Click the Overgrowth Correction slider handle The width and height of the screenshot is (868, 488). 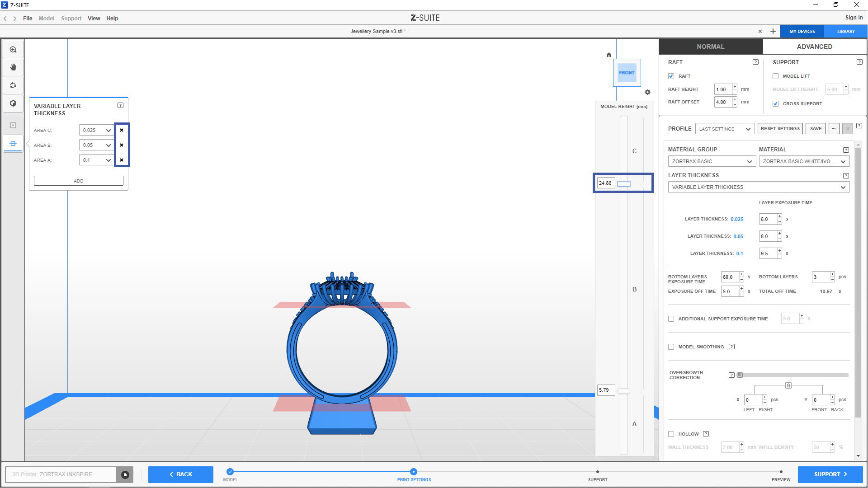(x=740, y=375)
